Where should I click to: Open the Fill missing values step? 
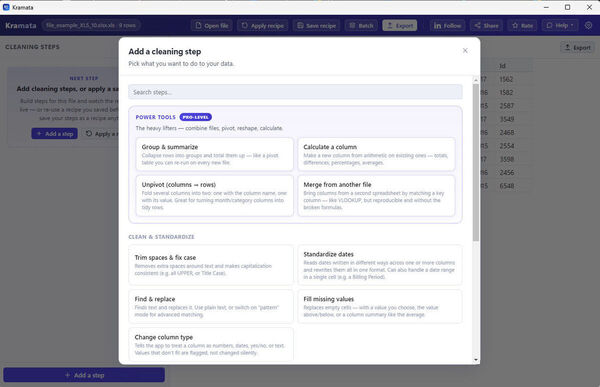(x=380, y=306)
